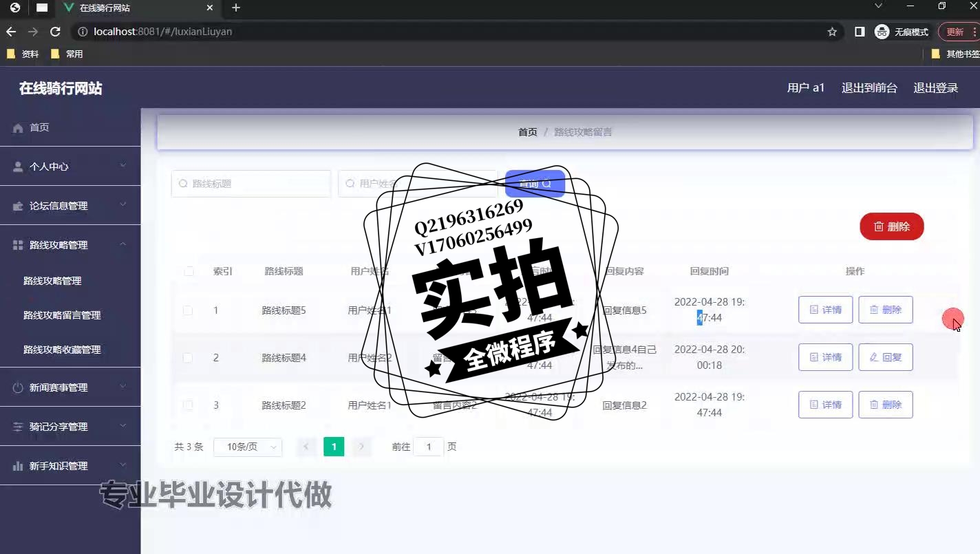This screenshot has width=980, height=554.
Task: Click 退出到前台 in the header
Action: point(869,88)
